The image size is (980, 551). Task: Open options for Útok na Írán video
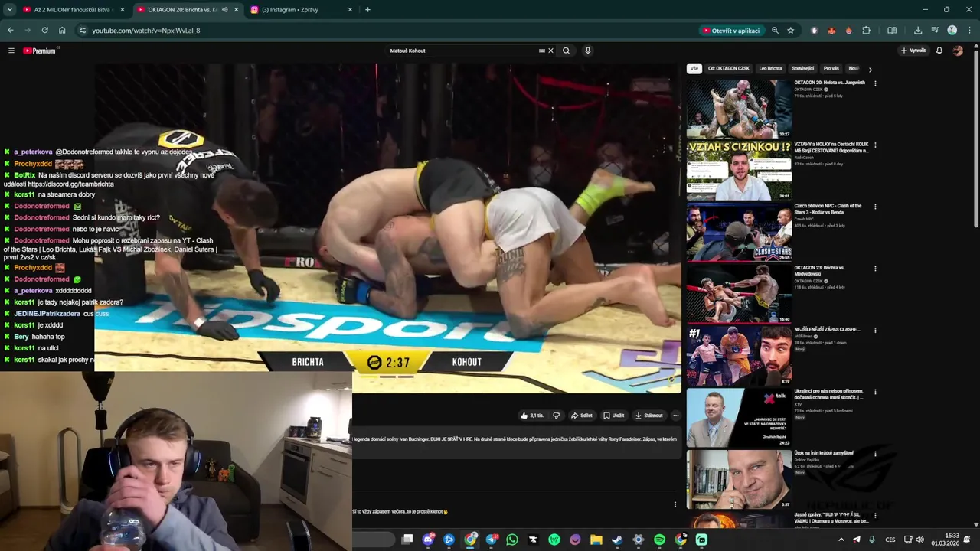(875, 453)
